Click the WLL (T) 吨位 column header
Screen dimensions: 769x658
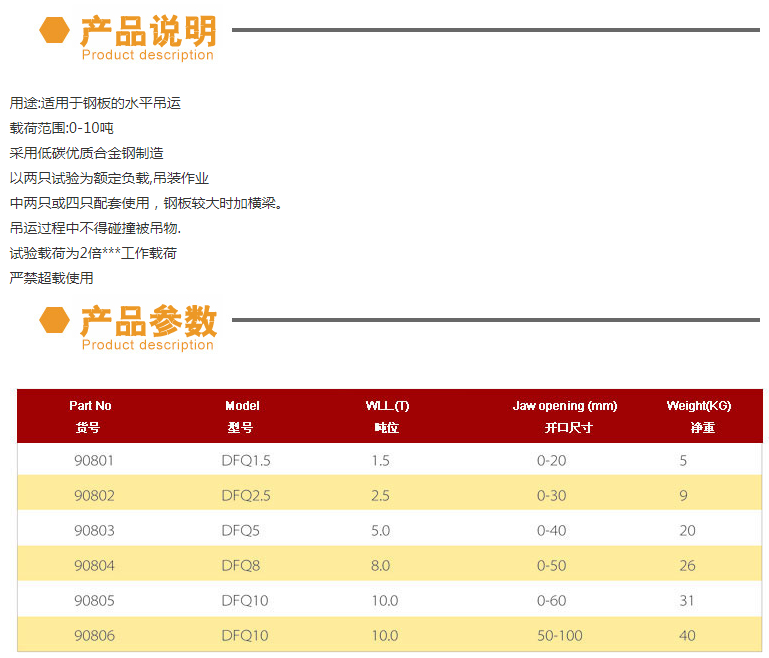[x=388, y=416]
